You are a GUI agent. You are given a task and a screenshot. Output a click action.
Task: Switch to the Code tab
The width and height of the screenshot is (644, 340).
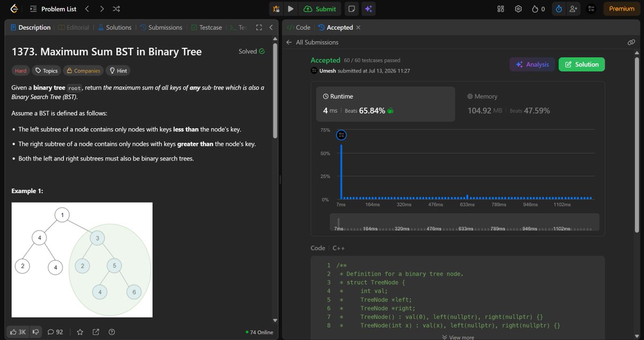(298, 27)
